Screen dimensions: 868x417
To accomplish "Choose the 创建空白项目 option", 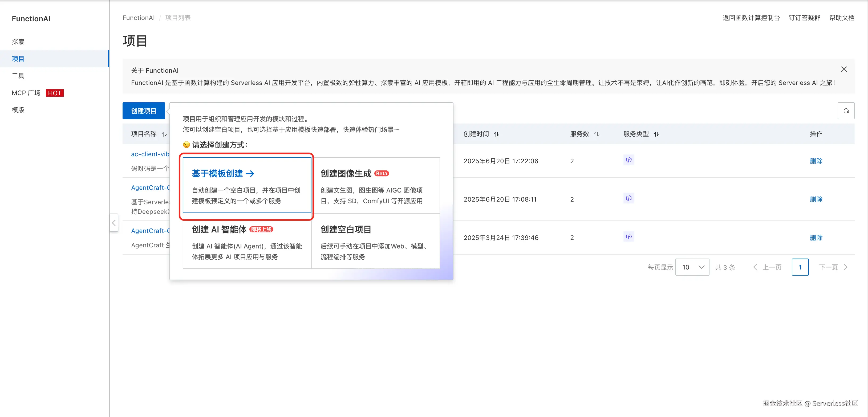I will tap(375, 241).
